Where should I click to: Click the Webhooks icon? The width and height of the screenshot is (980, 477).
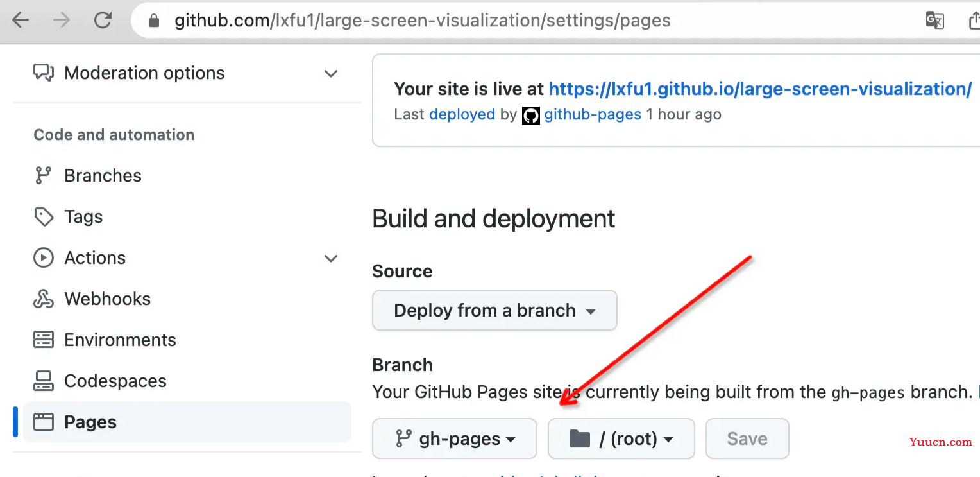44,299
